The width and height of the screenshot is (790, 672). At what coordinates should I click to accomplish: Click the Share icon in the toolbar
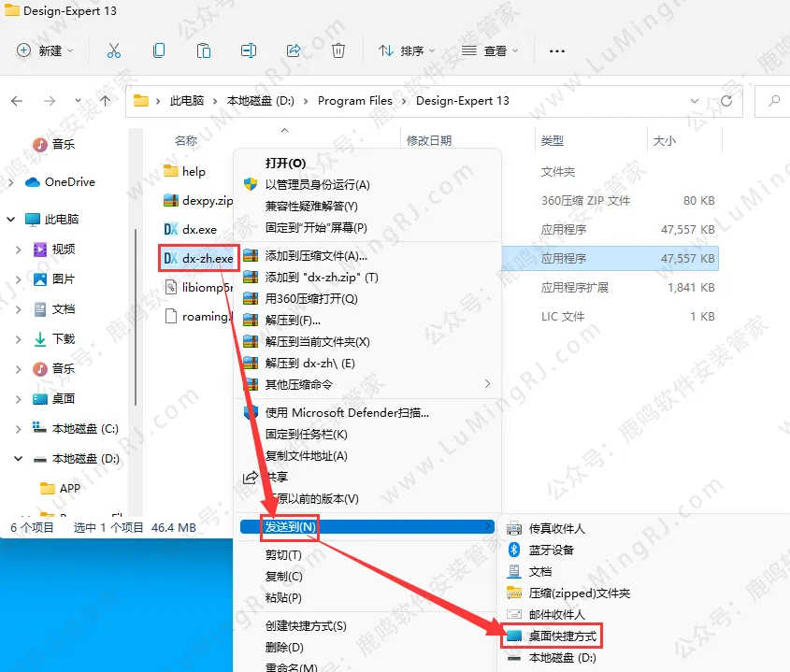(294, 52)
